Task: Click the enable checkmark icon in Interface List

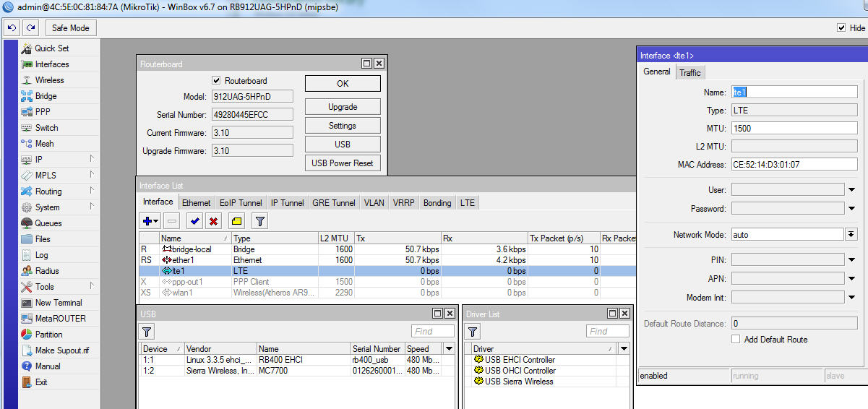Action: (x=195, y=221)
